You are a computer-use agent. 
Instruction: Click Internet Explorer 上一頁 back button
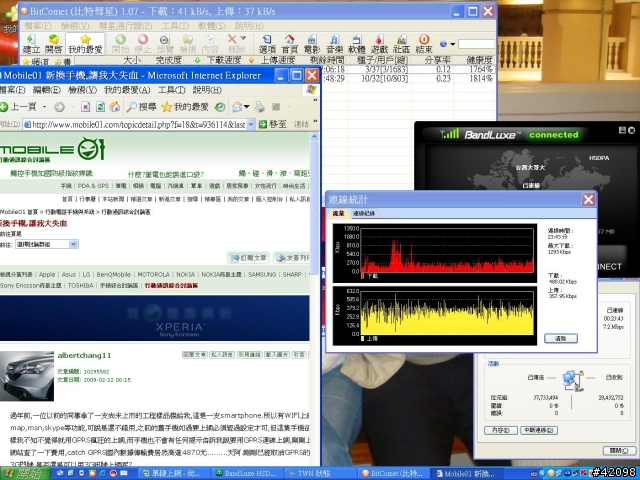[19, 107]
